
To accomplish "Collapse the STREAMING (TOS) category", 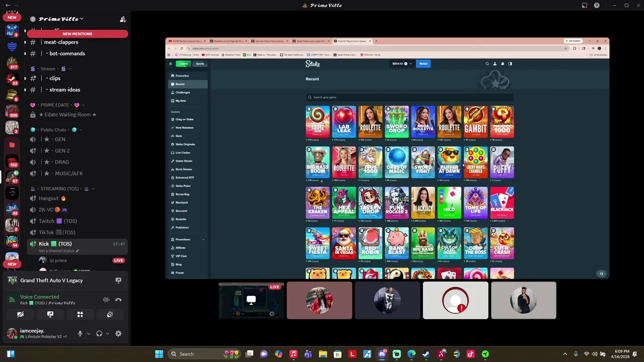I will click(x=93, y=189).
